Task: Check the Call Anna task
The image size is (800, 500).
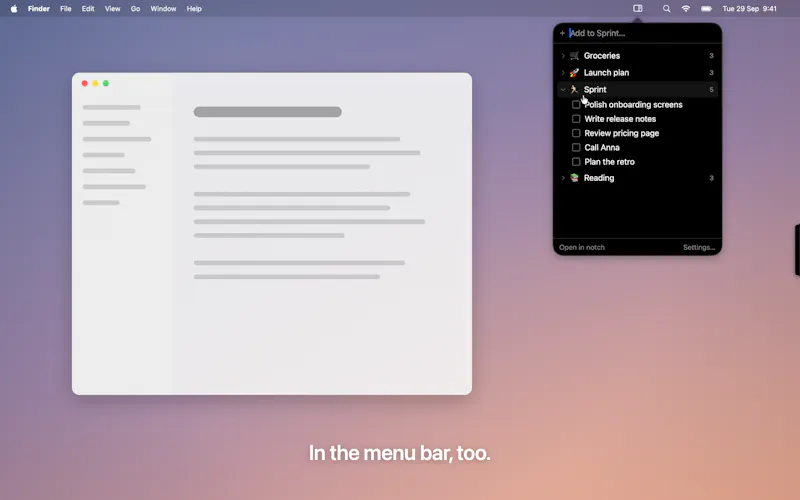Action: [576, 147]
